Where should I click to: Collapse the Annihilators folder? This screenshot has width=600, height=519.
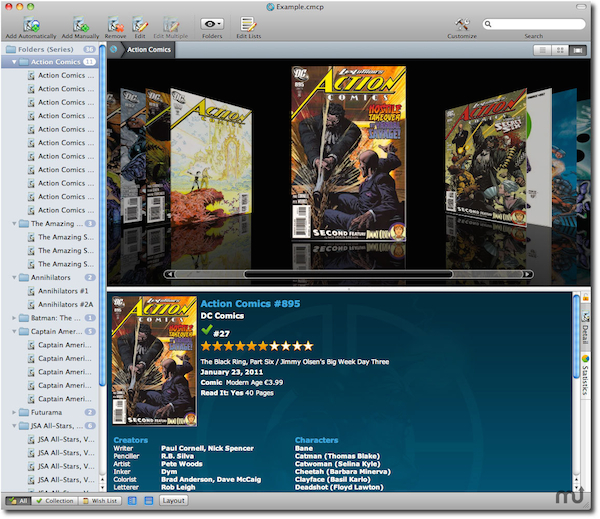pyautogui.click(x=14, y=277)
